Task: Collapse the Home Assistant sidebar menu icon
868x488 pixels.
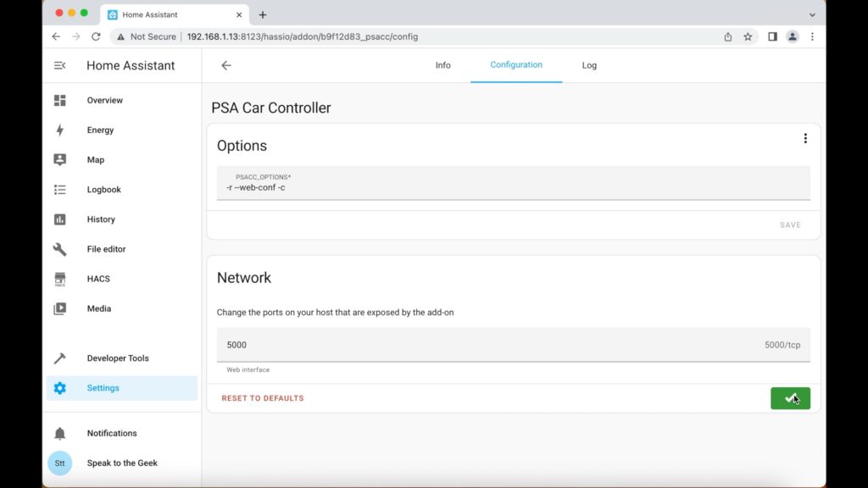Action: point(60,65)
